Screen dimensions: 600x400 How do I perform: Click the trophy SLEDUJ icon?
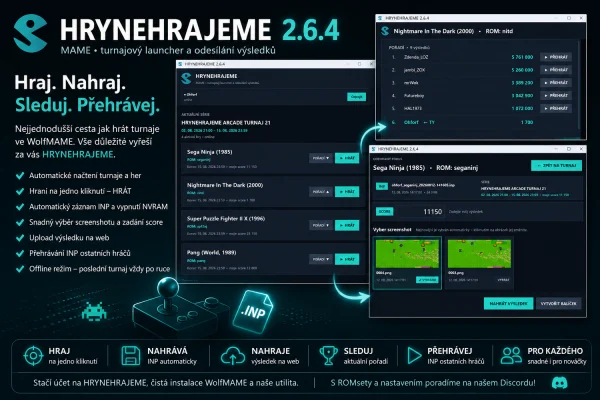[328, 356]
